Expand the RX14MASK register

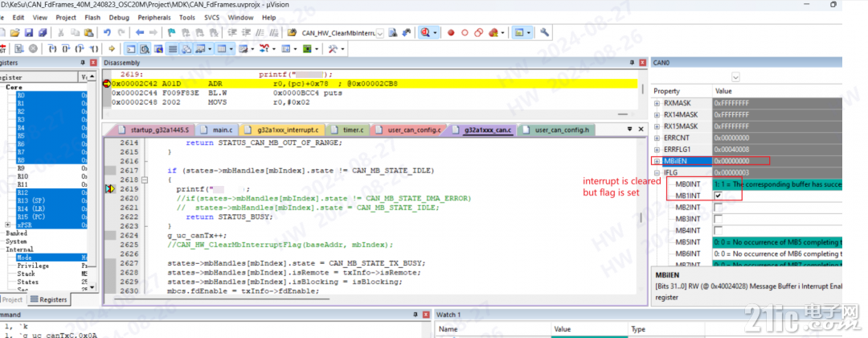657,115
